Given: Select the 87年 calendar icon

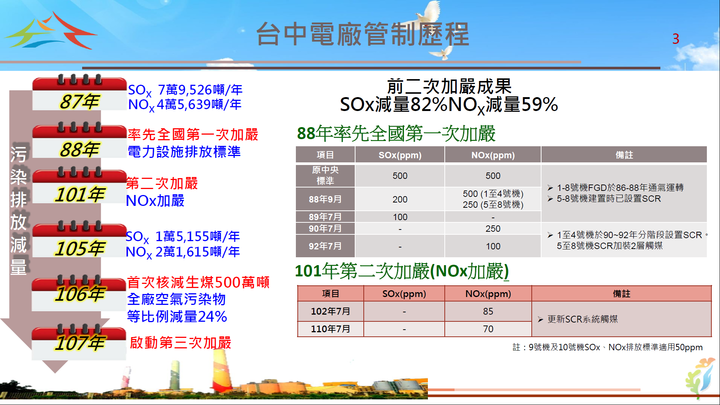Looking at the screenshot, I should point(79,92).
